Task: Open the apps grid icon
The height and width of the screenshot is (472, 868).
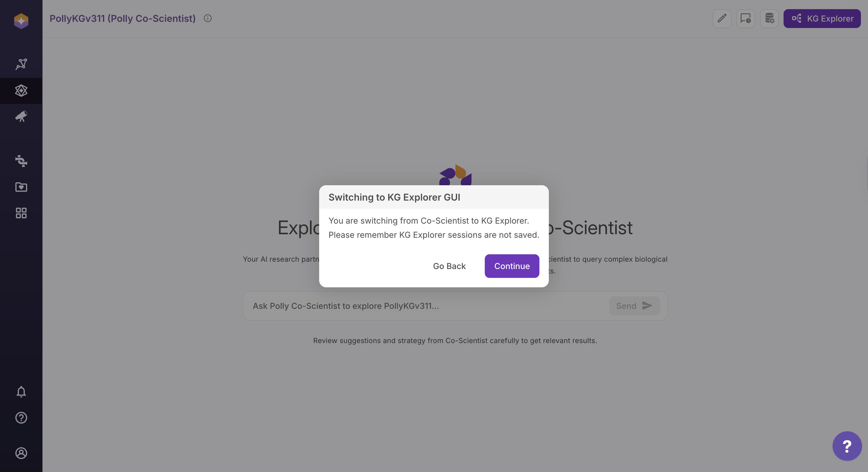Action: (x=21, y=213)
